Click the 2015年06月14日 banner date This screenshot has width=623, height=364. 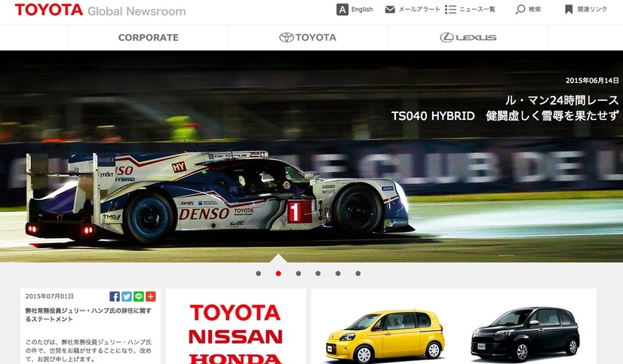pos(592,81)
